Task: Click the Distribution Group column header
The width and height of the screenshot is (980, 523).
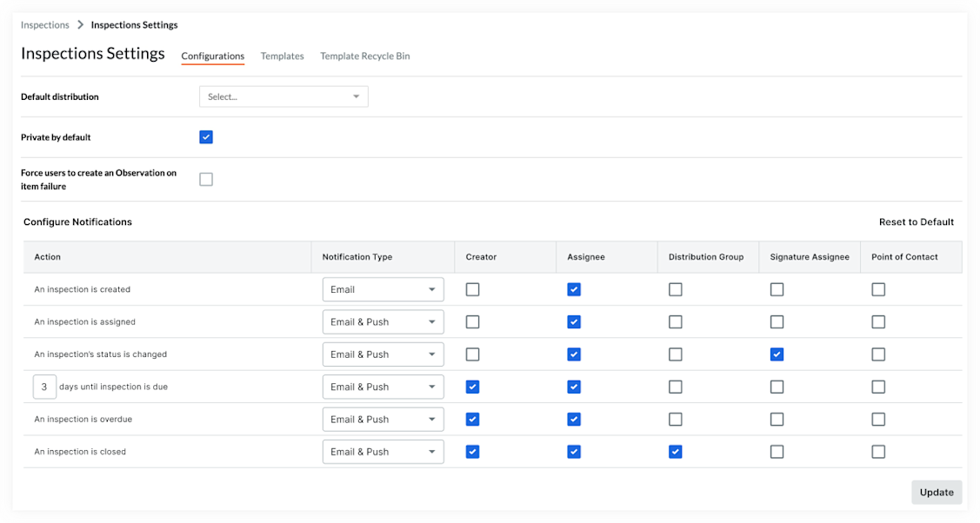Action: coord(706,257)
